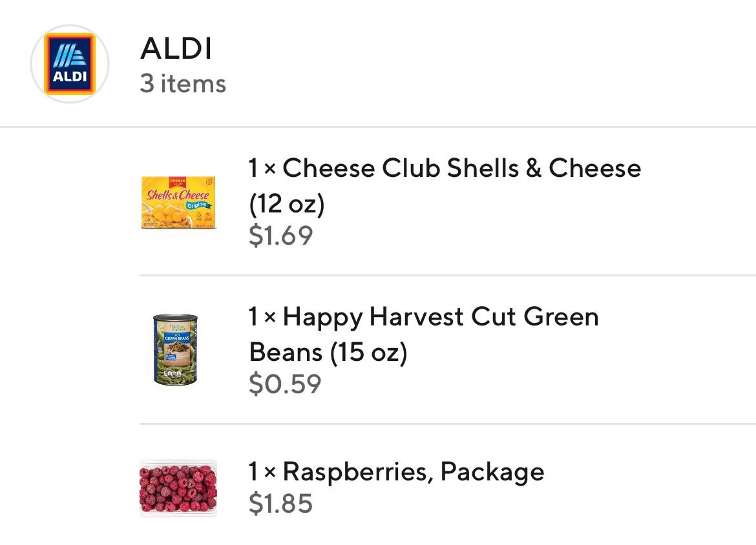756x545 pixels.
Task: Tap the quantity "1 ×" before Cheese Club
Action: pyautogui.click(x=262, y=169)
